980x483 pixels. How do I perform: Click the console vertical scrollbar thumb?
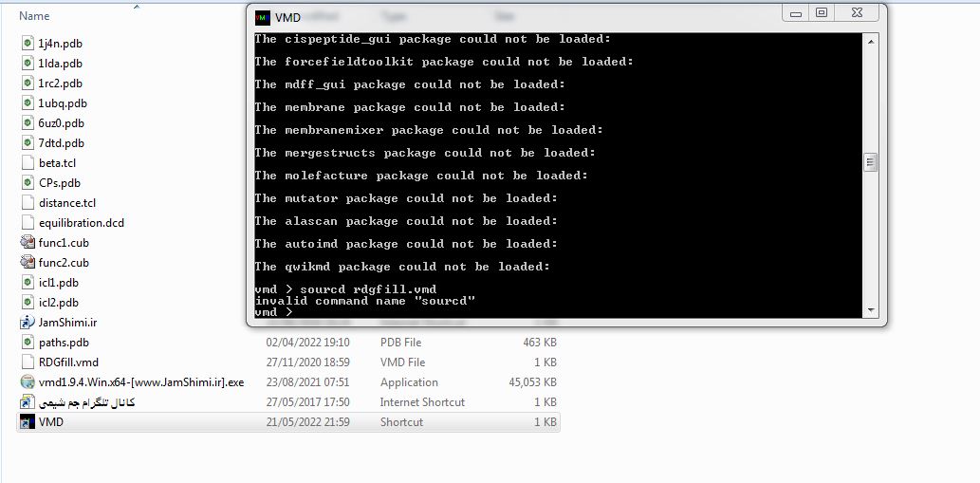pos(870,162)
